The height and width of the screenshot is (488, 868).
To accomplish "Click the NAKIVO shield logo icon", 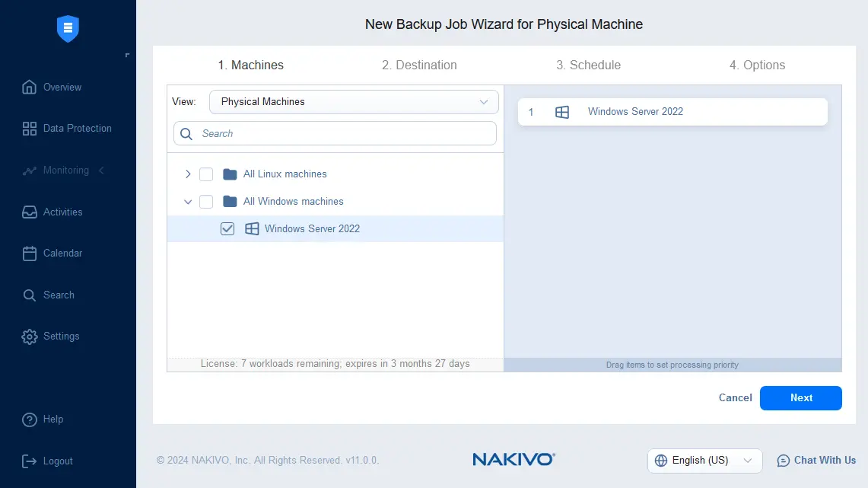I will click(x=68, y=28).
